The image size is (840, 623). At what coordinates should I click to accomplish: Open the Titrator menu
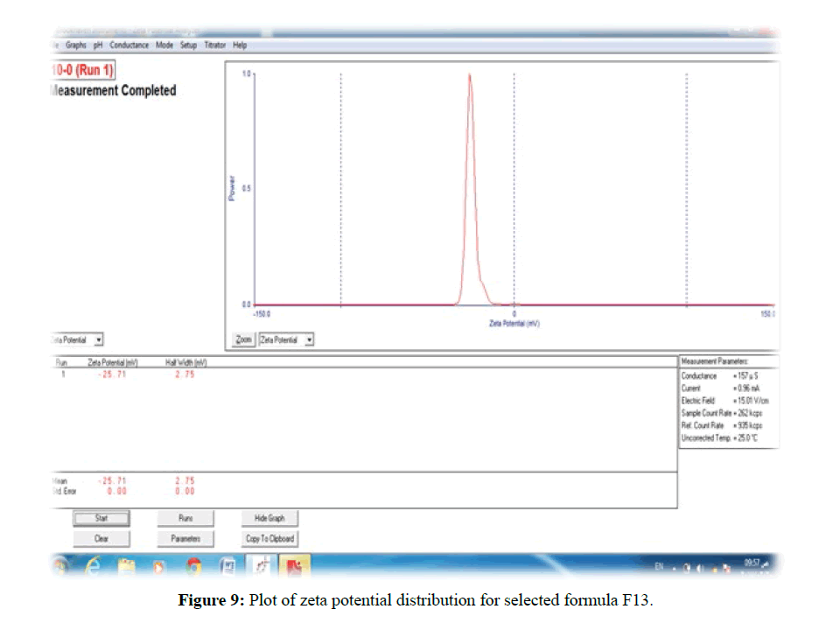214,45
